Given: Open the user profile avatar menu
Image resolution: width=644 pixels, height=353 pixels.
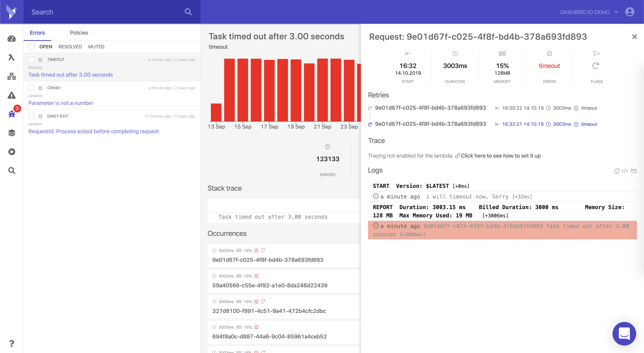Looking at the screenshot, I should [629, 12].
